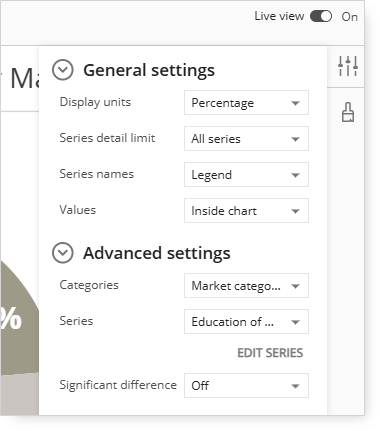
Task: Open the Values Inside chart dropdown
Action: [246, 211]
